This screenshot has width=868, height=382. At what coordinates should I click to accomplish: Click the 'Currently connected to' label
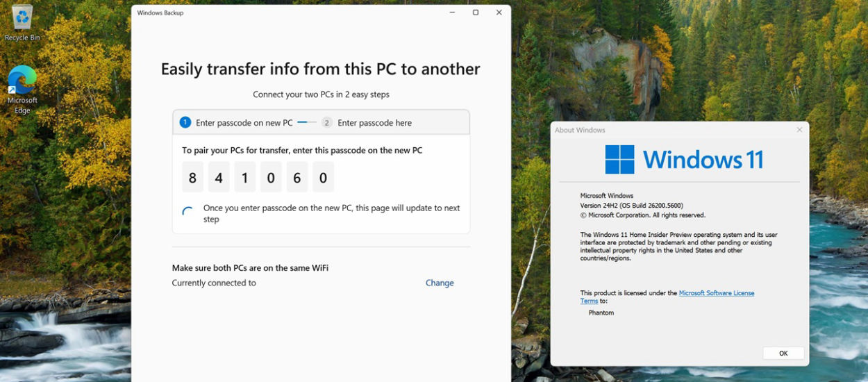(x=214, y=283)
